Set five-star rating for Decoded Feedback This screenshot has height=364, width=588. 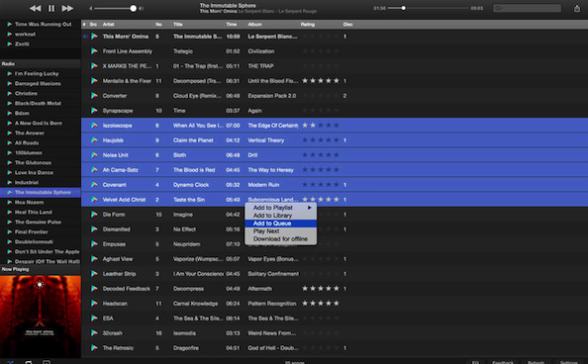[x=337, y=288]
